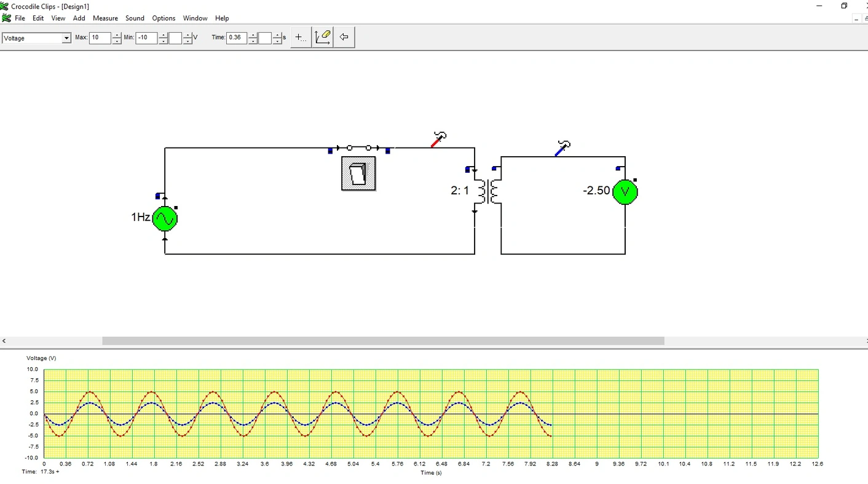Click inside the Max value input field
This screenshot has width=868, height=484.
[x=100, y=38]
